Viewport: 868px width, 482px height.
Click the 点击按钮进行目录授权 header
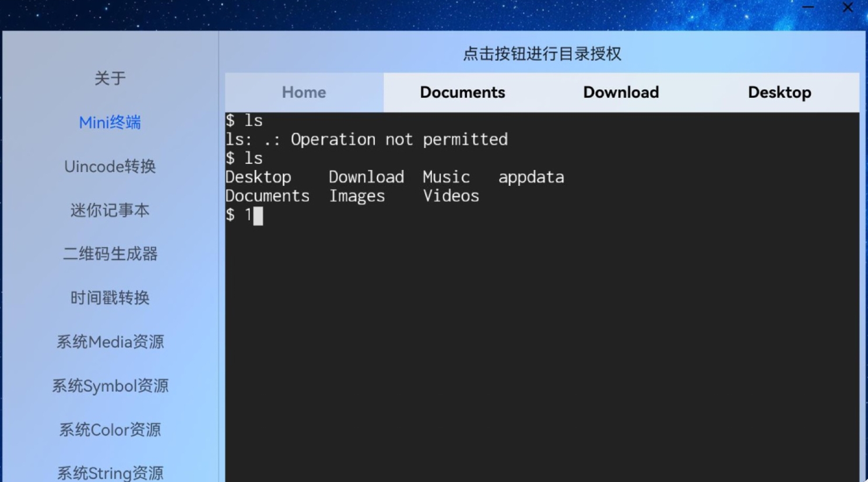(542, 53)
